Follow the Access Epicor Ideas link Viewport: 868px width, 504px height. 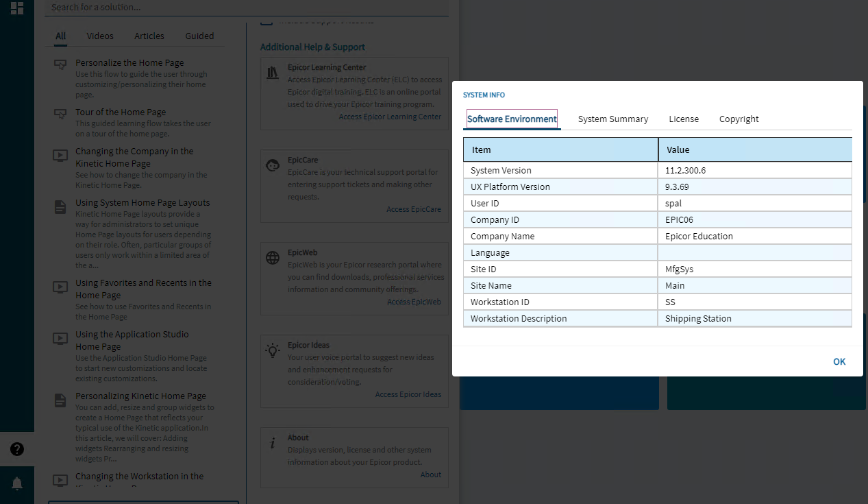pos(408,394)
